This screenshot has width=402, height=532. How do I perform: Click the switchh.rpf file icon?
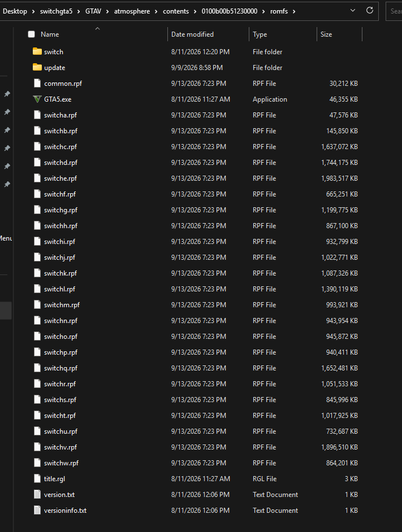37,226
